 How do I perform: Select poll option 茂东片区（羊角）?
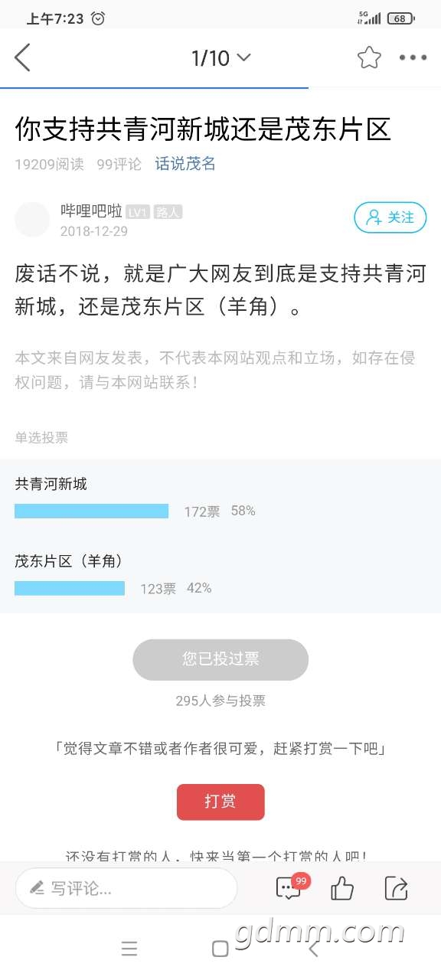coord(70,561)
